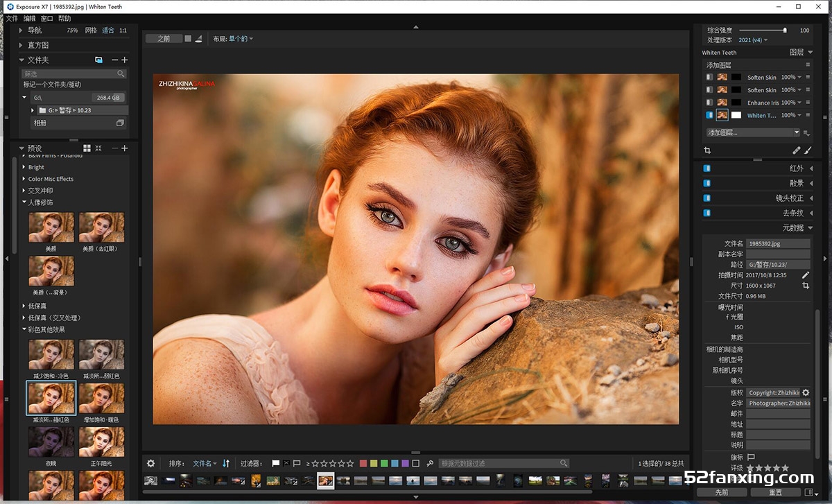Image resolution: width=832 pixels, height=504 pixels.
Task: Open the filmstrip gear settings icon
Action: (x=150, y=463)
